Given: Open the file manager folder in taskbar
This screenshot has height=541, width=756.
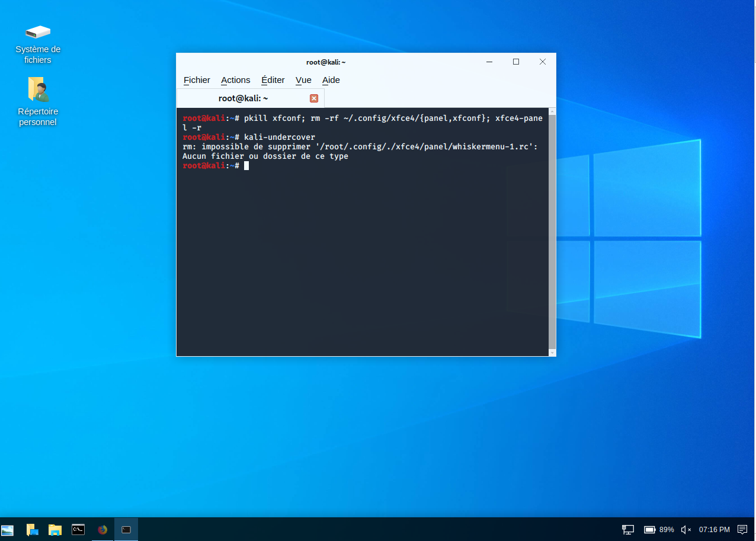Looking at the screenshot, I should pyautogui.click(x=55, y=530).
